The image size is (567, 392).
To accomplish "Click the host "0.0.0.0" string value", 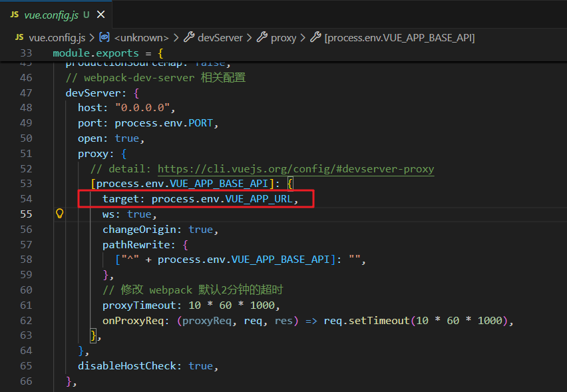I will click(x=142, y=108).
